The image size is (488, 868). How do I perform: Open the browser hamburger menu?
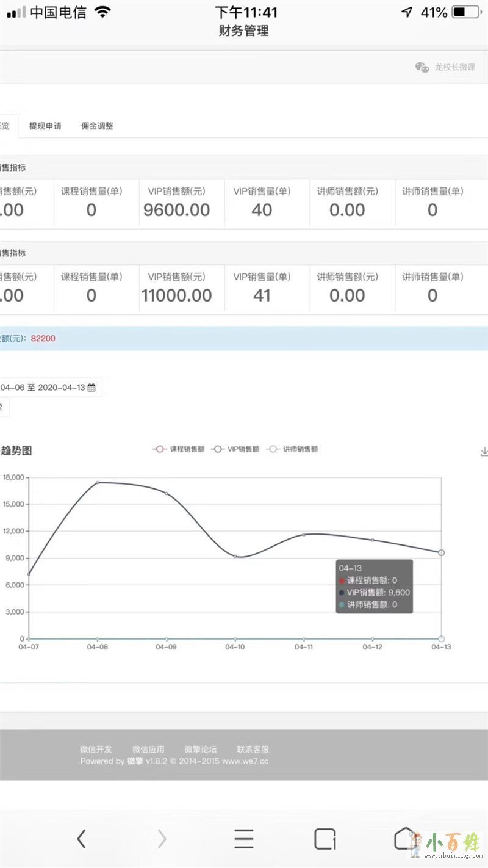coord(243,839)
